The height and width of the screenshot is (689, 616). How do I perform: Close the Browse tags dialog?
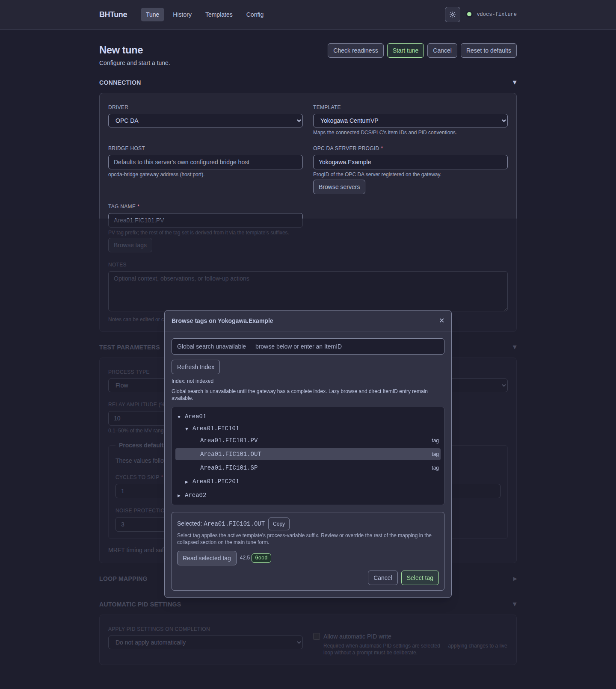(x=441, y=320)
